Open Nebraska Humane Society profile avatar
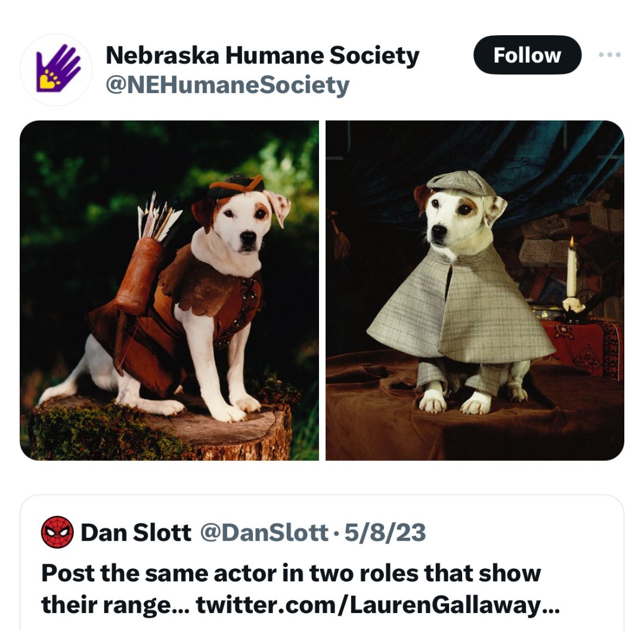644x644 pixels. [x=56, y=69]
